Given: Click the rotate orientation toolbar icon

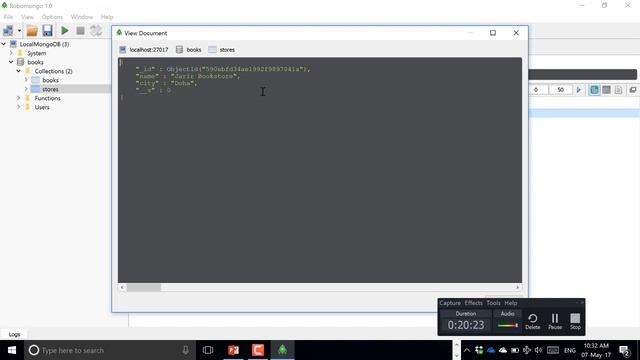Looking at the screenshot, I should click(x=96, y=31).
